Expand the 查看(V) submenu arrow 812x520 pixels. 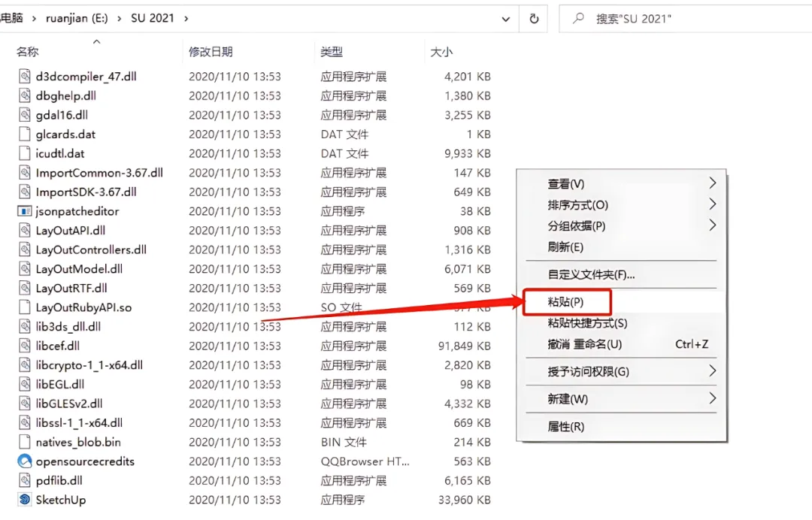[713, 183]
